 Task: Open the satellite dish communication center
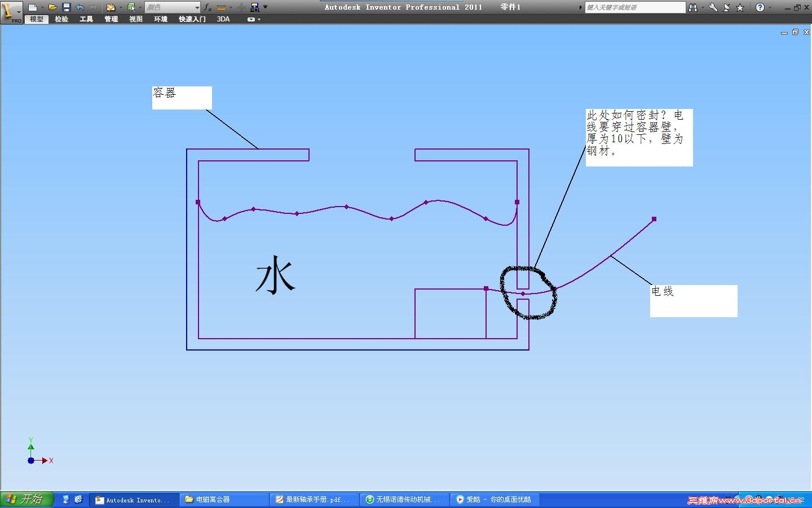tap(727, 7)
